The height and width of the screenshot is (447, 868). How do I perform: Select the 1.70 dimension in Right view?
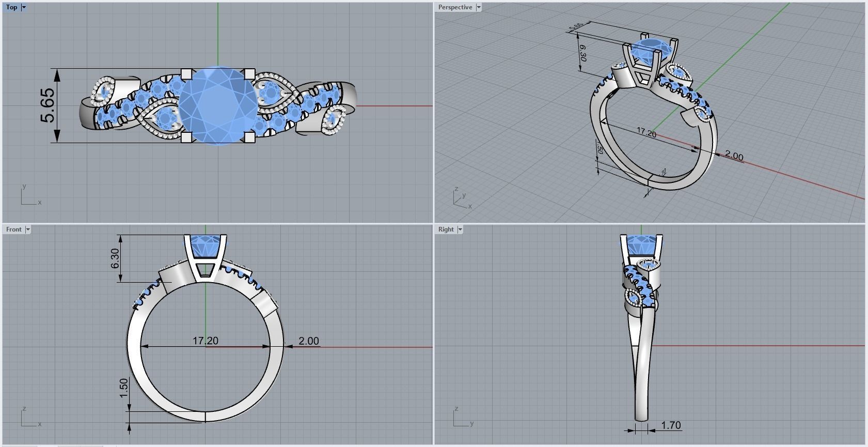[671, 425]
